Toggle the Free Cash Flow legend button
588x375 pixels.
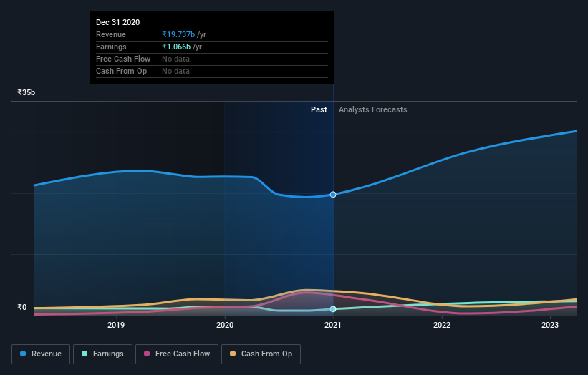[177, 354]
